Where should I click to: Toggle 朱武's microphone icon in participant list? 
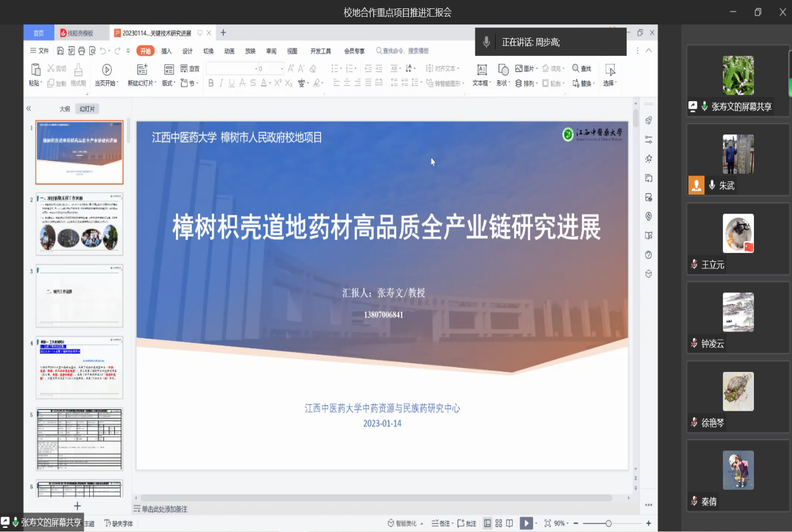712,185
